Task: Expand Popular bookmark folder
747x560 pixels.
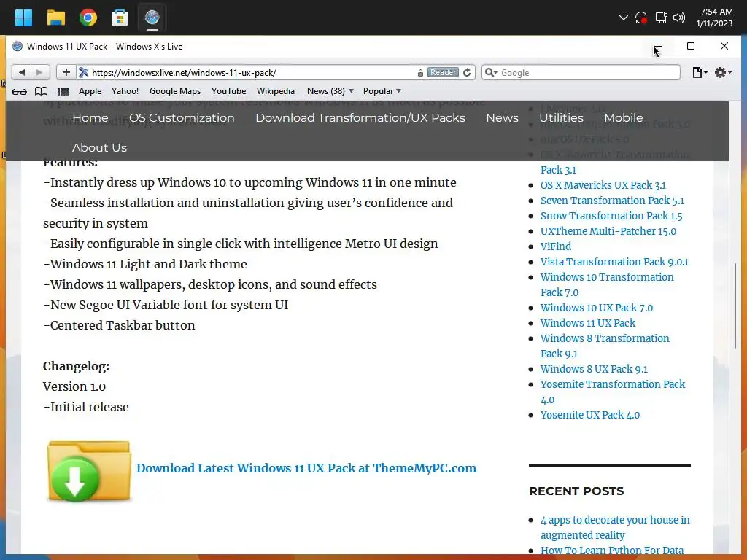Action: click(x=382, y=91)
